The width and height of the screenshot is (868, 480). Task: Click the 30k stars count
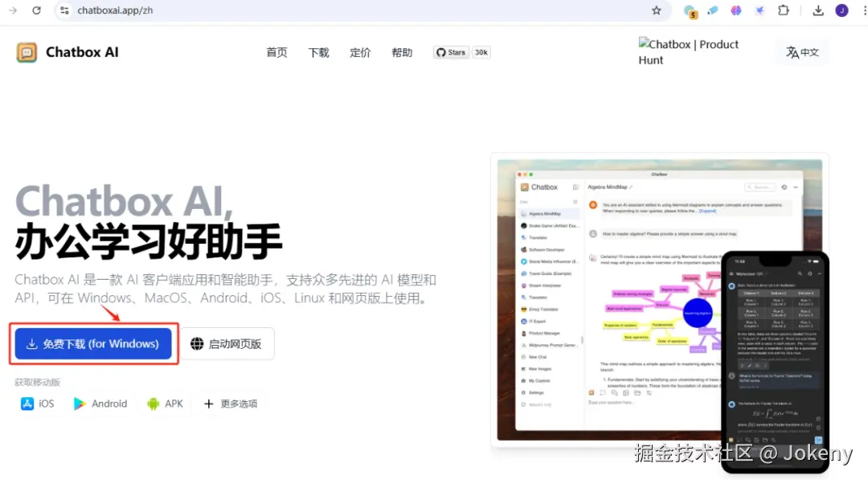481,52
